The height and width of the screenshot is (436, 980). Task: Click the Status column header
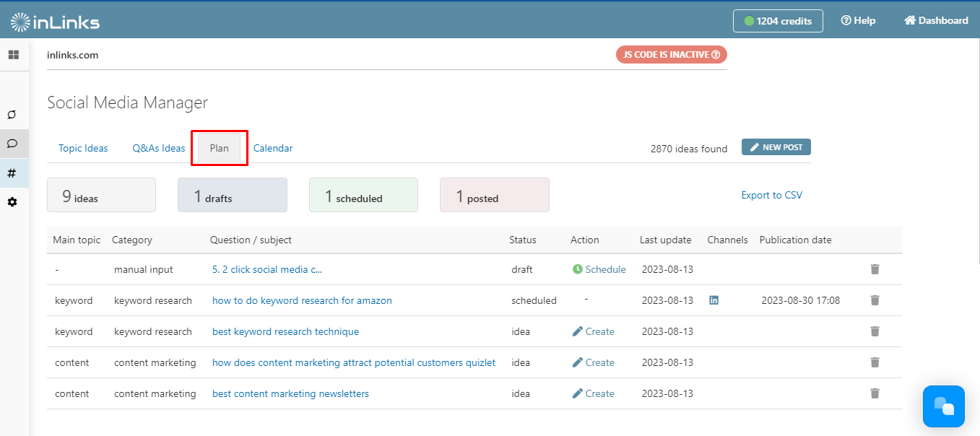tap(523, 240)
